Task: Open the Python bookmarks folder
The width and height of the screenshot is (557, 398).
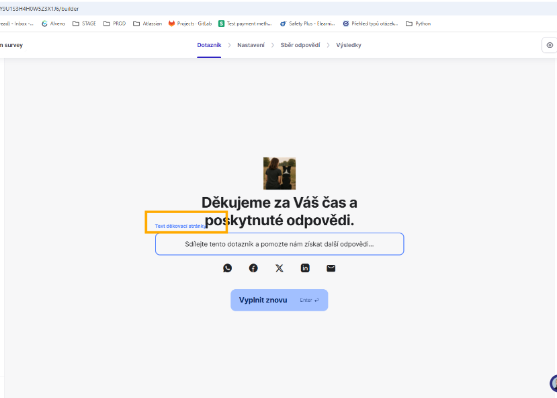Action: tap(418, 23)
